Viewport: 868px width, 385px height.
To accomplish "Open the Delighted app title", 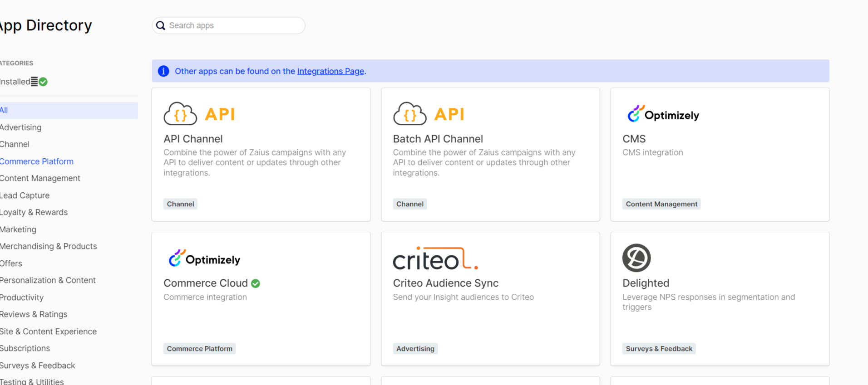I will tap(646, 283).
